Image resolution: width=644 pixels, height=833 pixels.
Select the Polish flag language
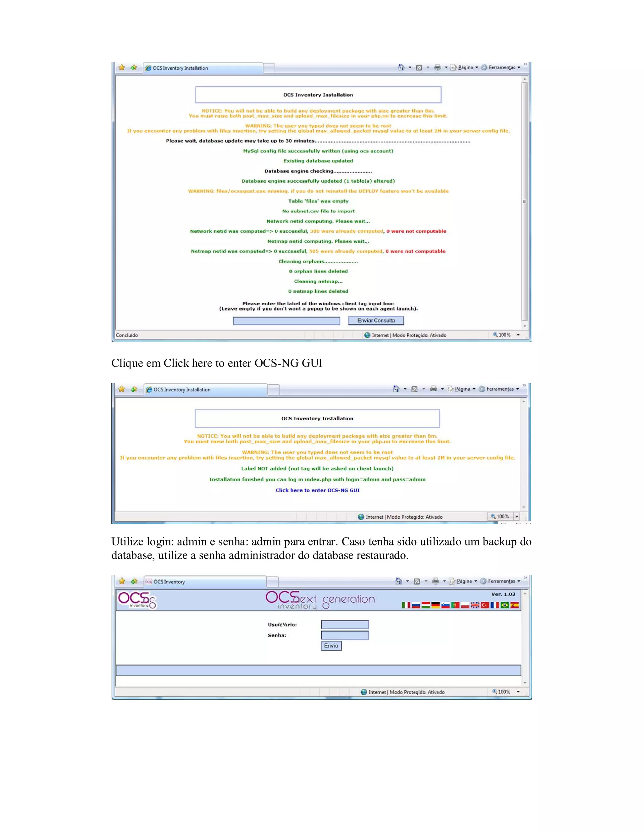coord(465,605)
